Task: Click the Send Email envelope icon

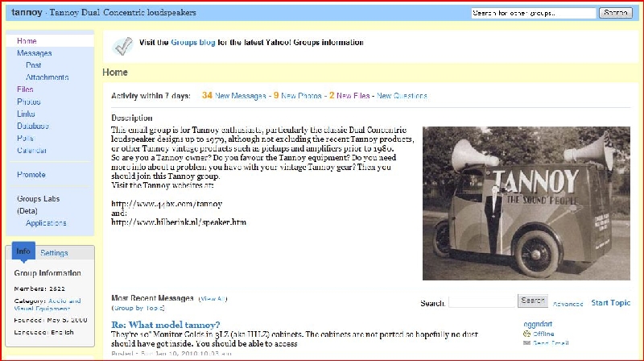Action: pyautogui.click(x=527, y=343)
